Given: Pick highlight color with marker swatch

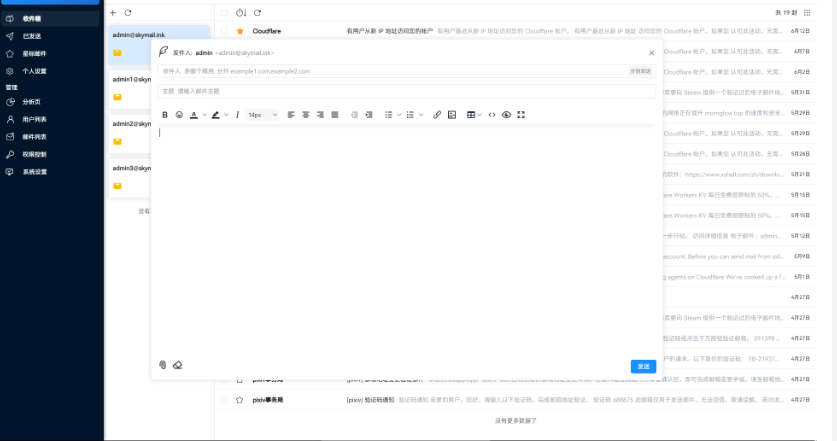Looking at the screenshot, I should click(216, 115).
